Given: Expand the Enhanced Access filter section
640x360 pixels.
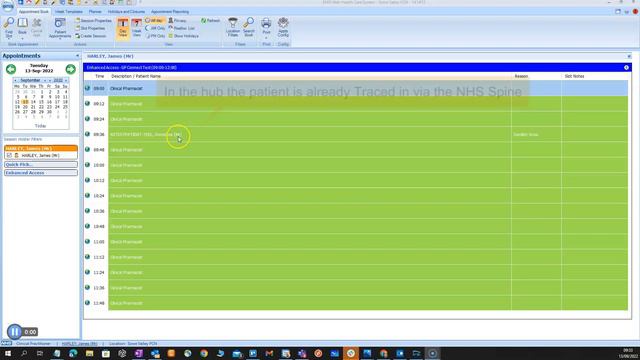Looking at the screenshot, I should tap(41, 173).
